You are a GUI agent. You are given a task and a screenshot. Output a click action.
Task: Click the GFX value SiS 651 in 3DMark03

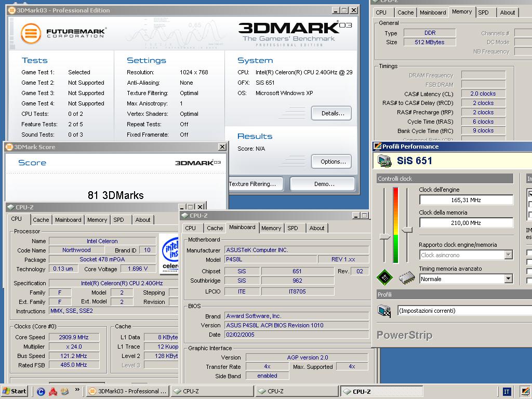[x=265, y=83]
